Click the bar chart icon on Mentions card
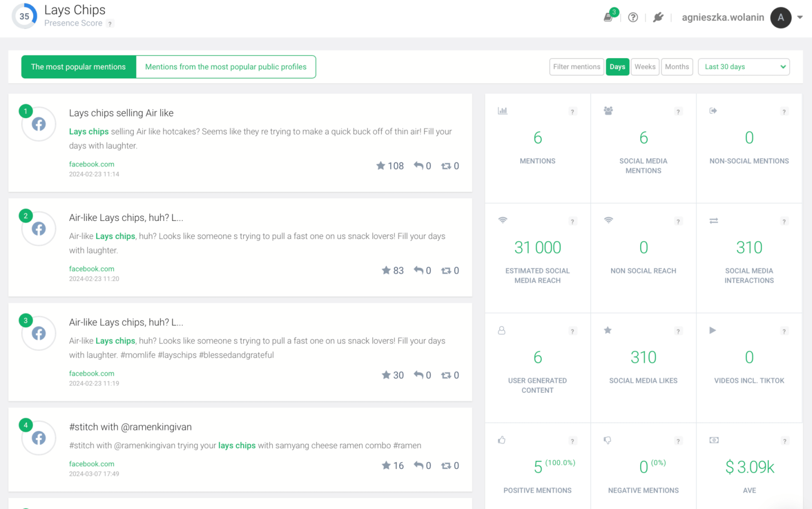812x509 pixels. pos(503,111)
